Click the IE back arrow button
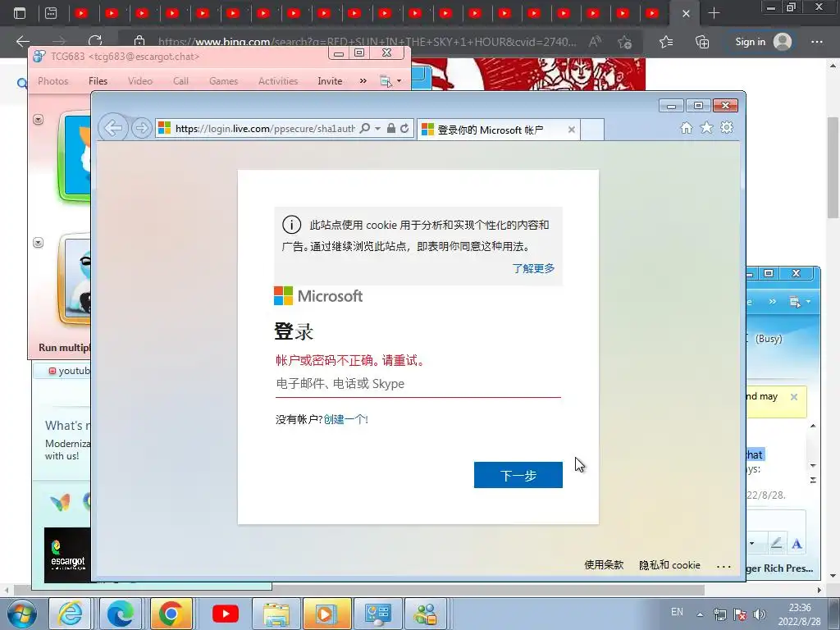Screen dimensions: 840x630 (x=113, y=128)
